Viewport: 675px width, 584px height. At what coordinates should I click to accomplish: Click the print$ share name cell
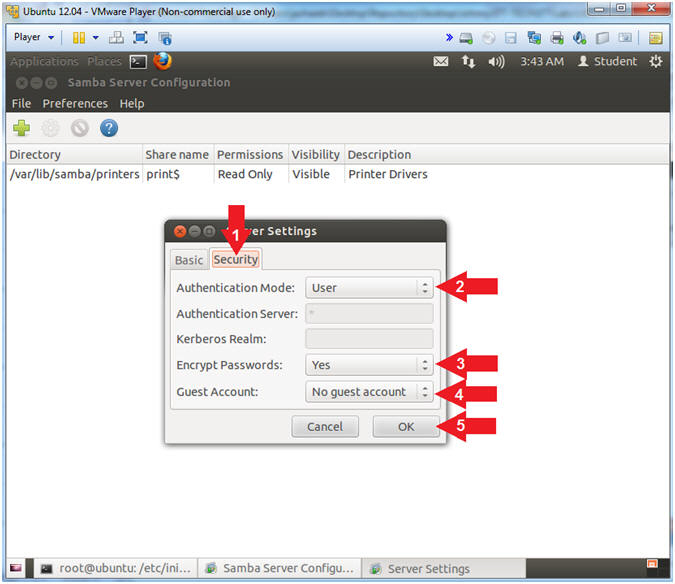(163, 174)
